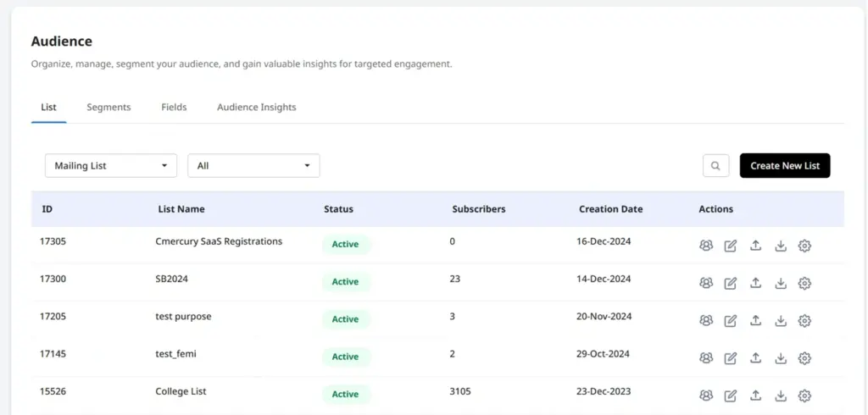
Task: Upload contacts to test purpose list
Action: tap(755, 320)
